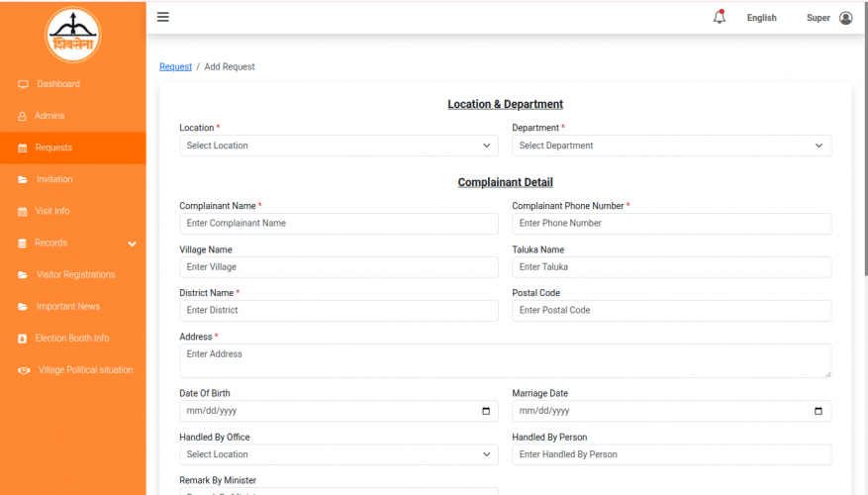
Task: Open Village Political situation in sidebar
Action: (x=73, y=370)
